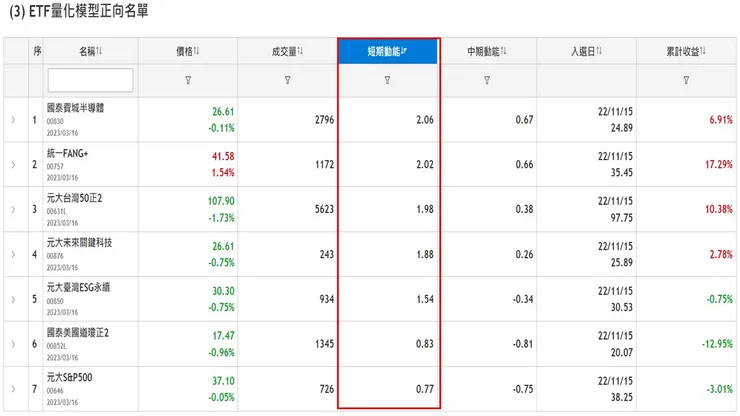Image resolution: width=740 pixels, height=416 pixels.
Task: Open filter icon under 短期動能 column
Action: (x=387, y=80)
